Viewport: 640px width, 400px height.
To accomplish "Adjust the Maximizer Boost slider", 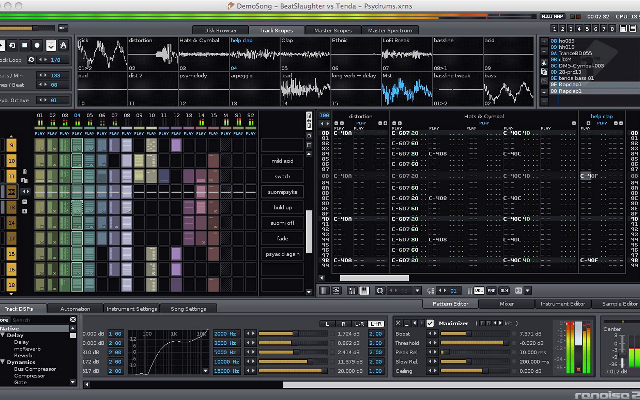I will click(x=475, y=333).
